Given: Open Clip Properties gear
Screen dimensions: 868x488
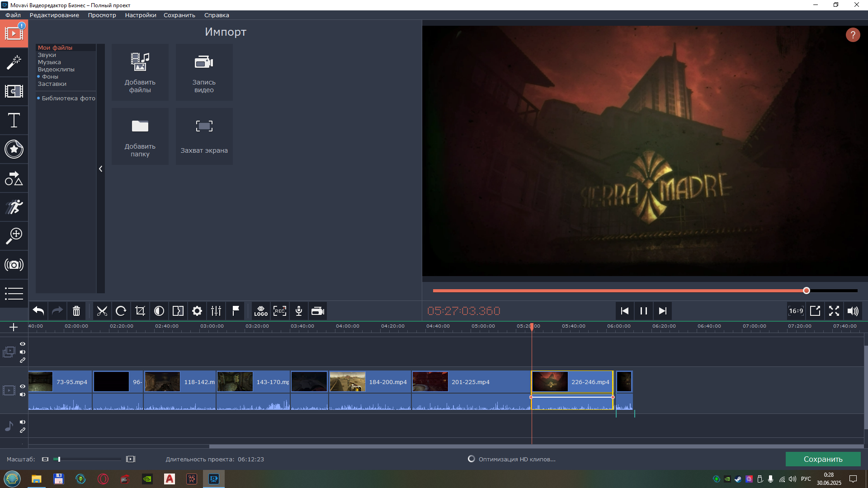Looking at the screenshot, I should (x=197, y=311).
